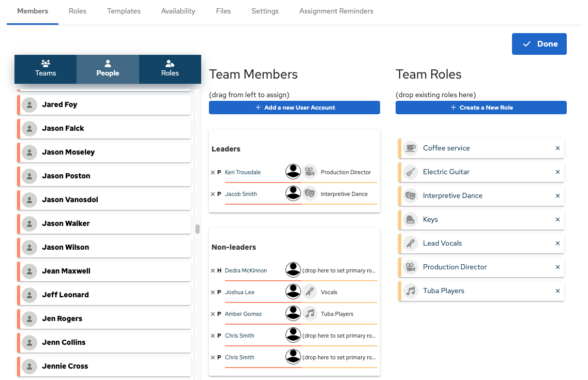Image resolution: width=588 pixels, height=380 pixels.
Task: Click the Tuba Players music note icon
Action: pos(411,291)
